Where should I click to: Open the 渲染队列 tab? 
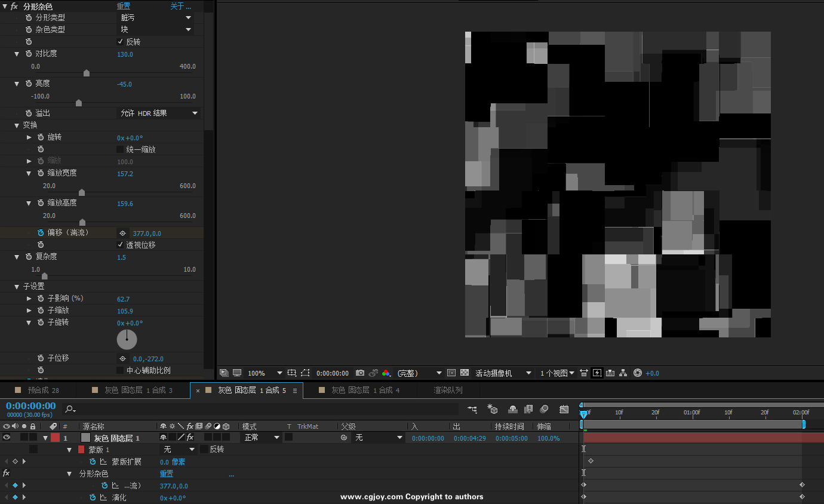pyautogui.click(x=448, y=390)
